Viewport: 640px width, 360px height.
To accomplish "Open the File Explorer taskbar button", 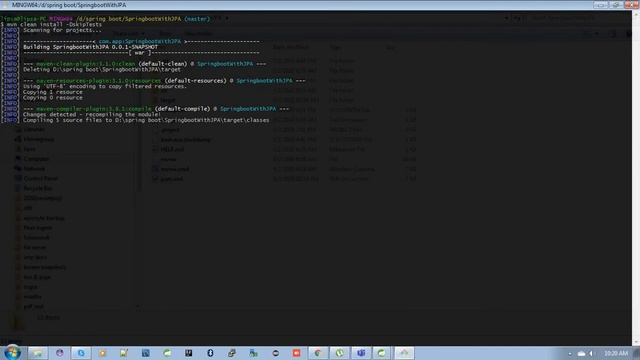I will (x=38, y=353).
